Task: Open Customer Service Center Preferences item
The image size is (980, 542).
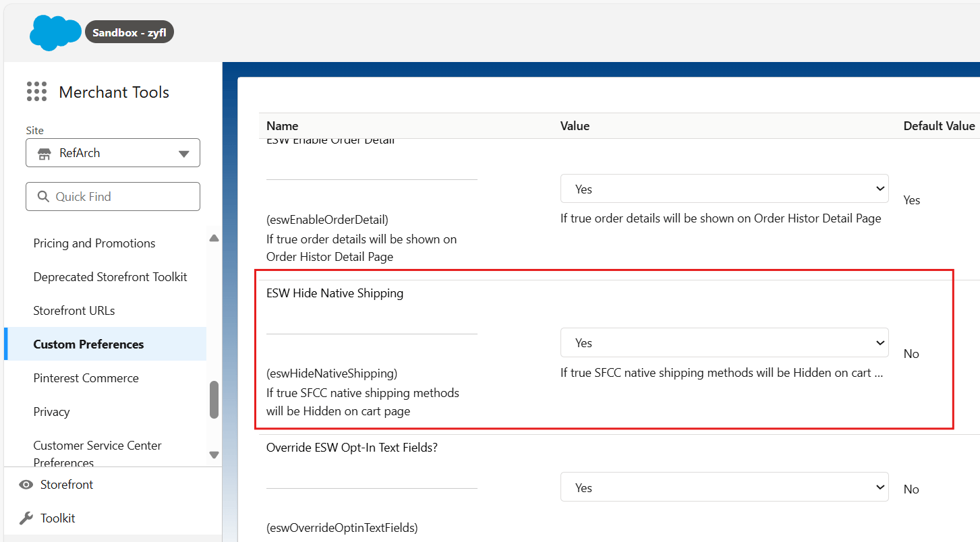Action: point(97,454)
